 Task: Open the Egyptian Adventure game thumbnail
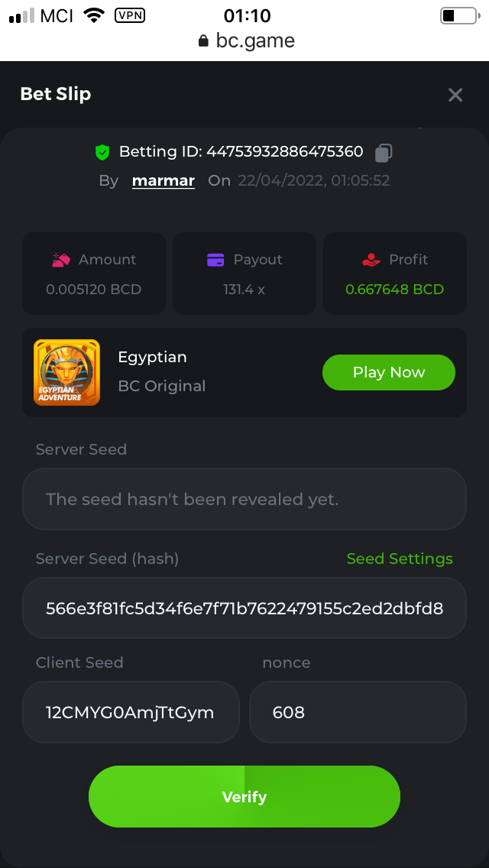(x=66, y=372)
